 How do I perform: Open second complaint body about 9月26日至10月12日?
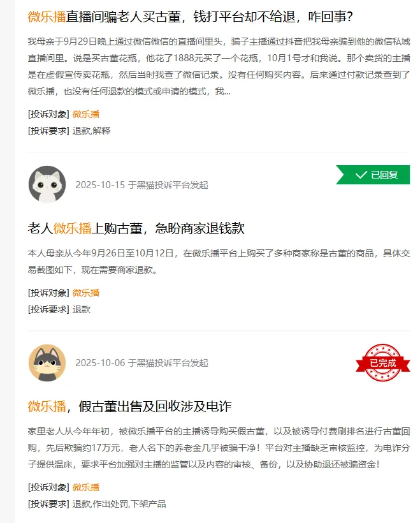tap(219, 261)
